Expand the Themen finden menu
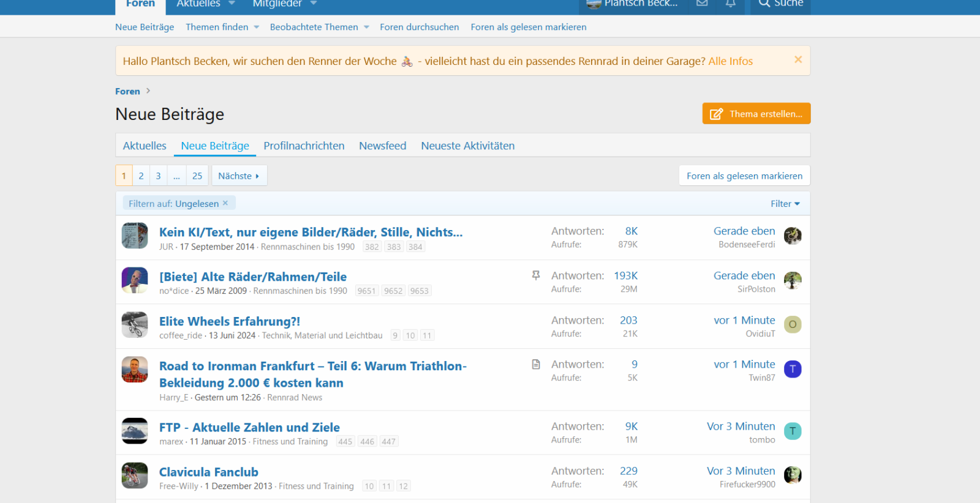 pyautogui.click(x=256, y=27)
